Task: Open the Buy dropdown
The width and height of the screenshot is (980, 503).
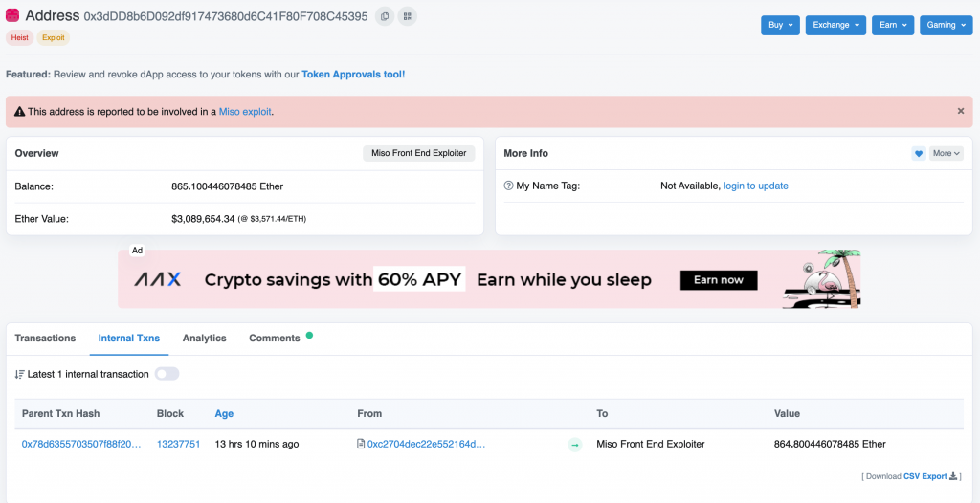Action: (x=780, y=25)
